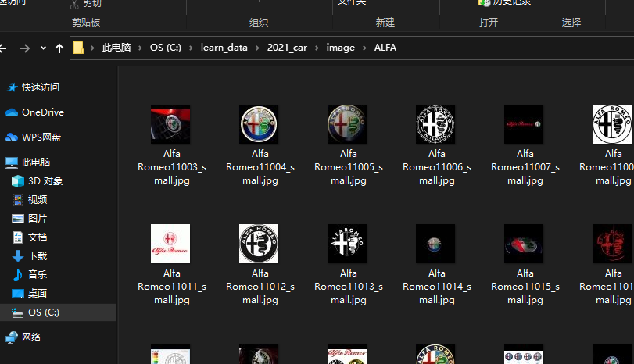Click the 选择 ribbon group label
634x364 pixels.
tap(571, 22)
